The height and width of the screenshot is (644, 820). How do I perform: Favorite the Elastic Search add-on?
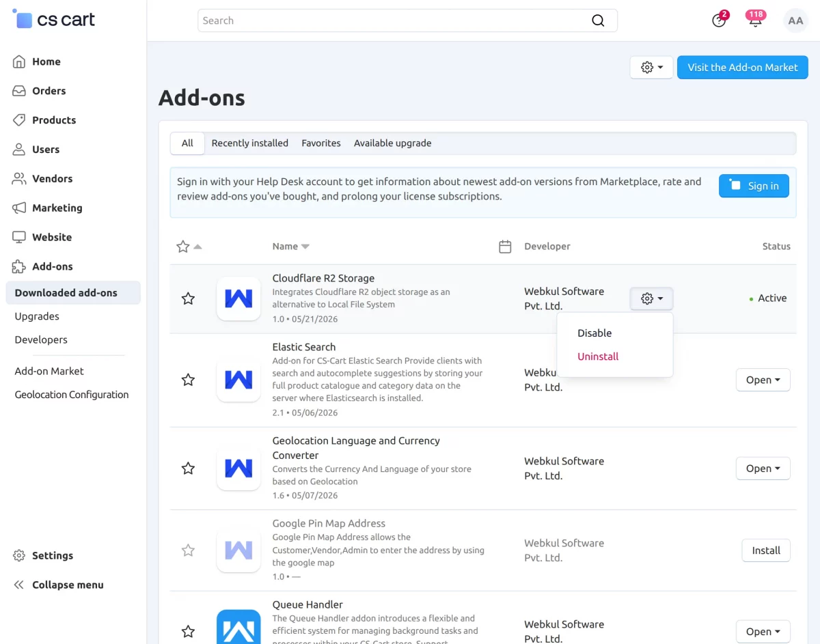(188, 380)
